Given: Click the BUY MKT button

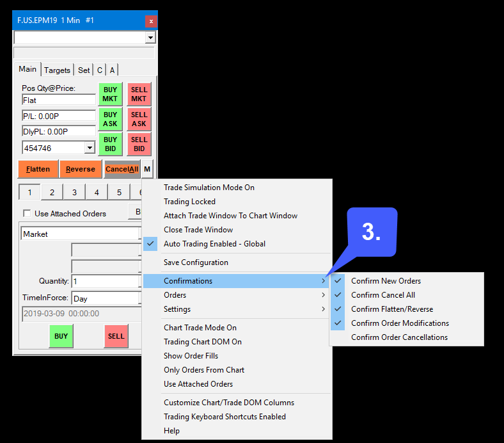Looking at the screenshot, I should click(110, 94).
